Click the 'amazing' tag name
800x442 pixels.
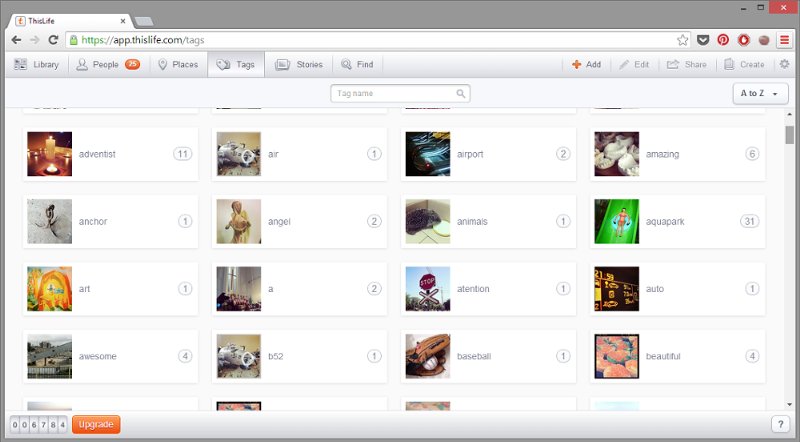(x=662, y=154)
